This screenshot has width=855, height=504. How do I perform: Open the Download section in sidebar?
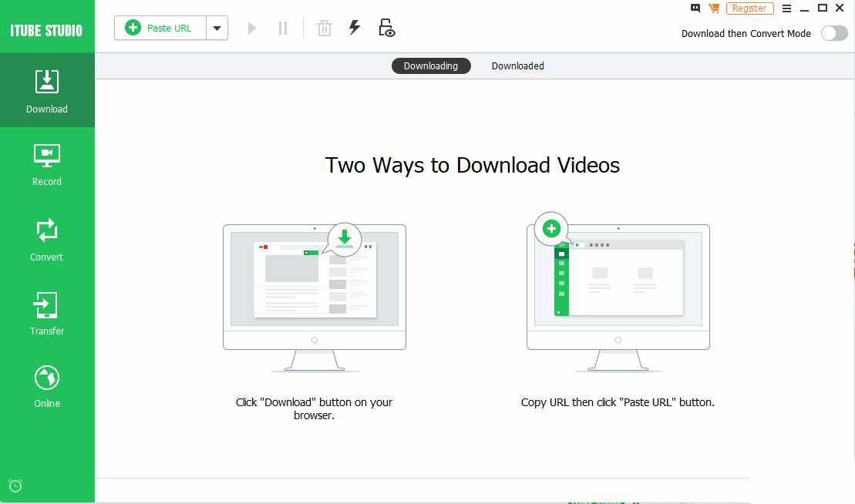[47, 90]
